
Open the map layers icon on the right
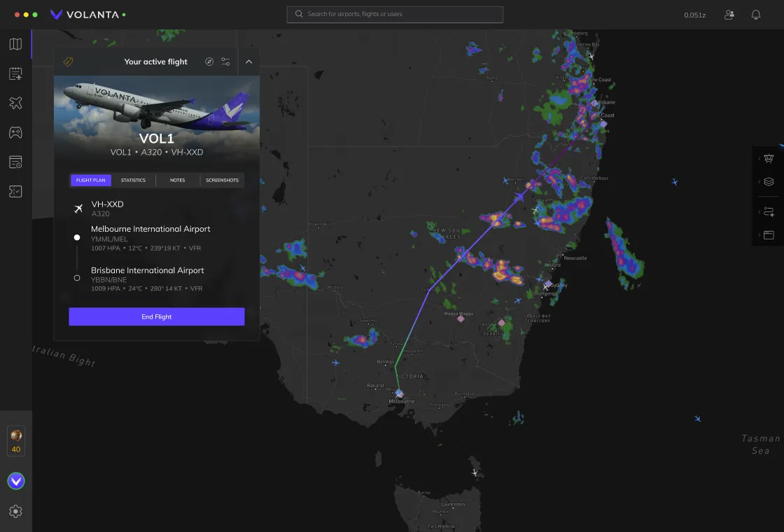[x=768, y=181]
